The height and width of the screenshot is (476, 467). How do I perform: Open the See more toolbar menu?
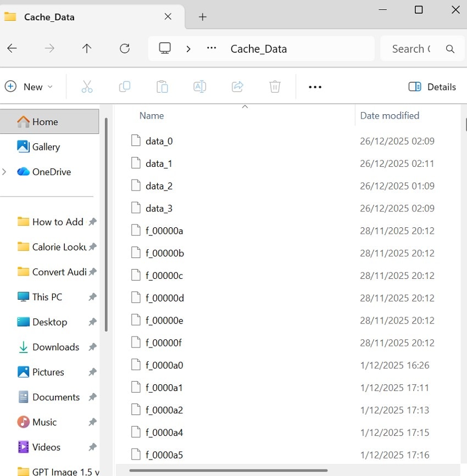pos(315,86)
